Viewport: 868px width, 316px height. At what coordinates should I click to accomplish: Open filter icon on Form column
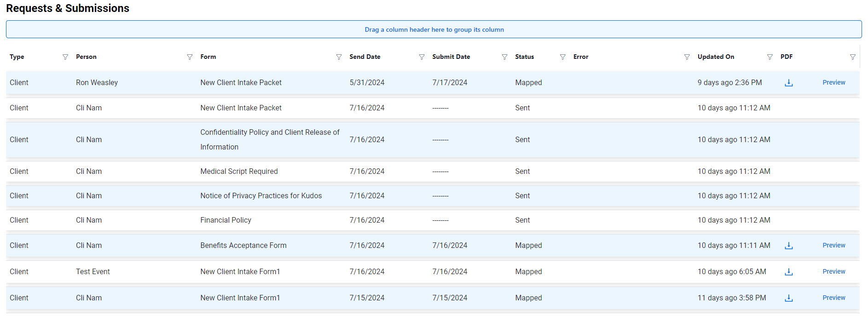[339, 57]
